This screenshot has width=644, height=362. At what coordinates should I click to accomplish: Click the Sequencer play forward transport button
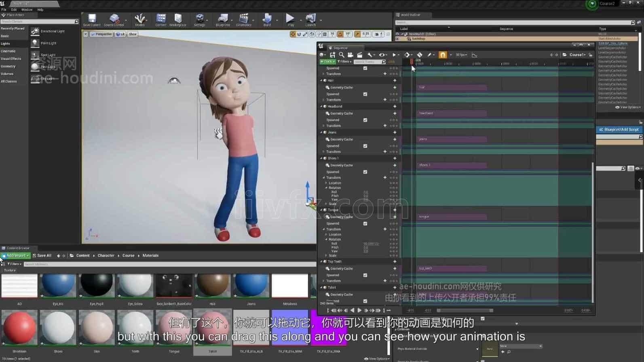tap(359, 311)
